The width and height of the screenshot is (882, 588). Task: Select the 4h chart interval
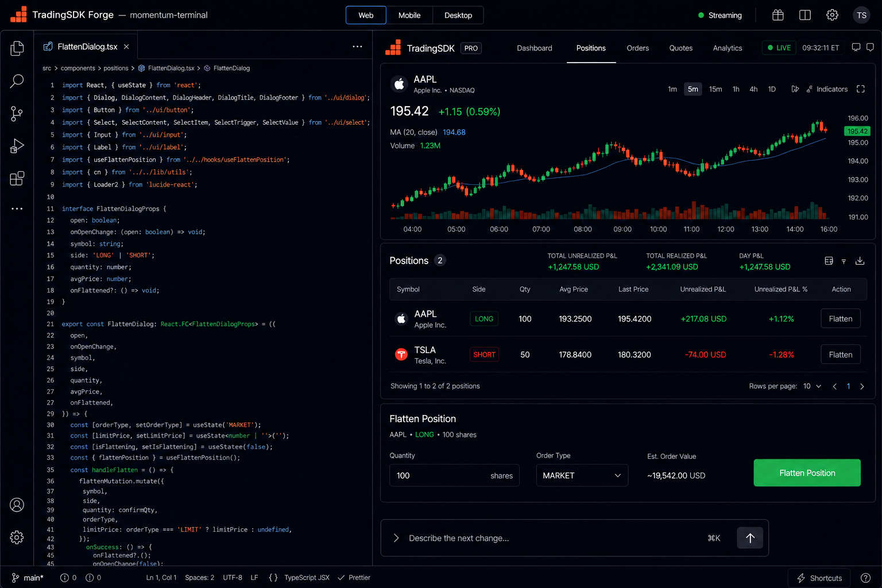753,89
